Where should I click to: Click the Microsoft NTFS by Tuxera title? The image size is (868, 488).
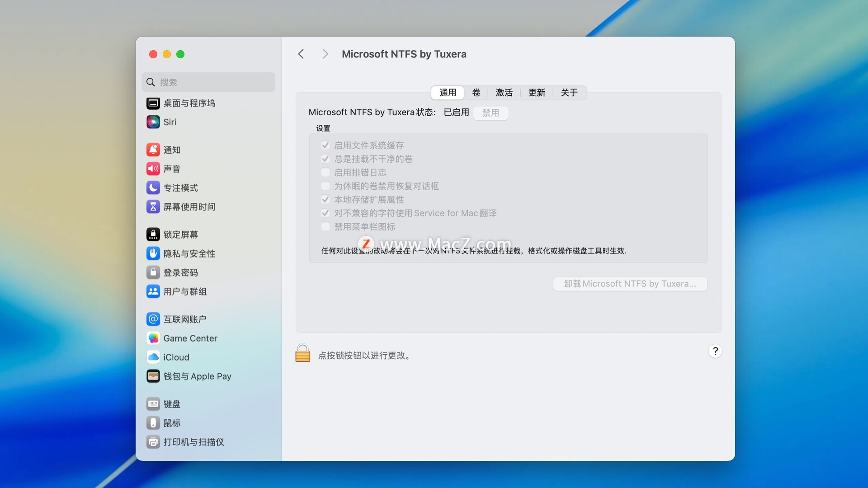[404, 54]
